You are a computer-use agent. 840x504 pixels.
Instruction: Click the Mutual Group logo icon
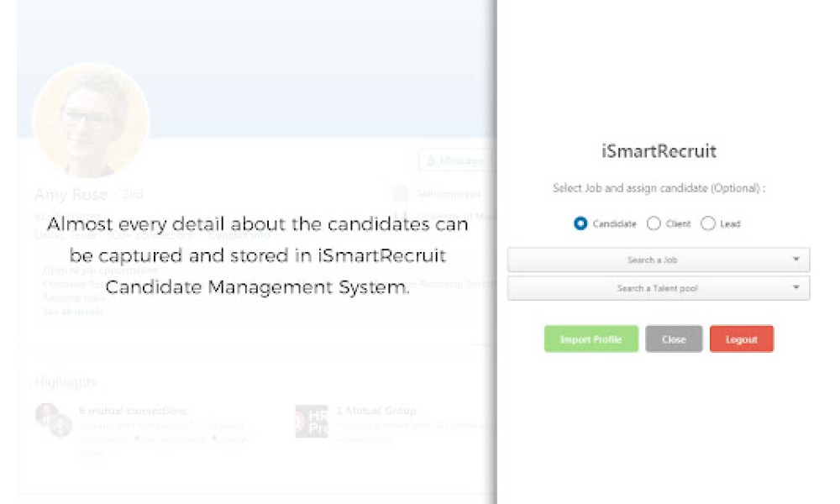(312, 422)
